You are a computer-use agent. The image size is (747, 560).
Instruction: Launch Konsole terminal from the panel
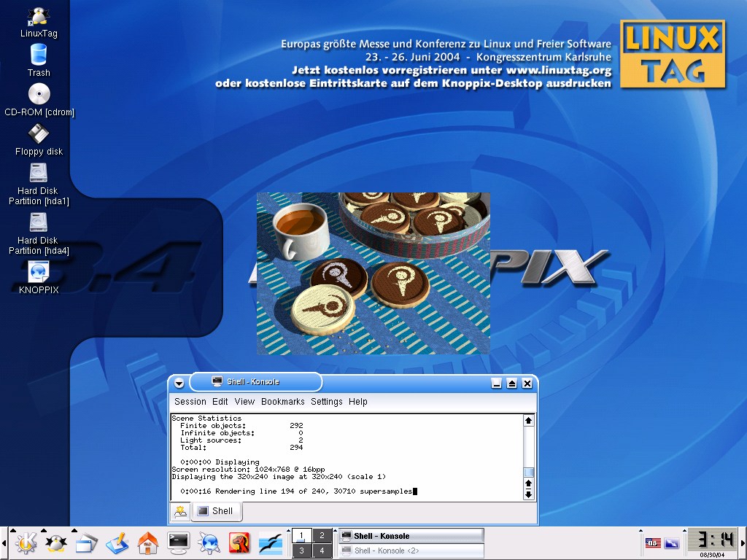179,542
